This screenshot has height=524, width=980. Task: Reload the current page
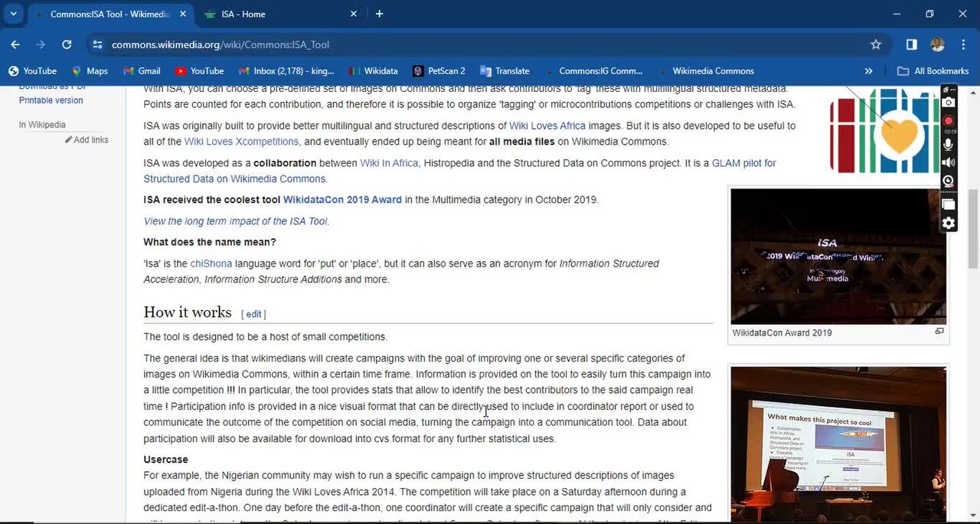point(67,44)
